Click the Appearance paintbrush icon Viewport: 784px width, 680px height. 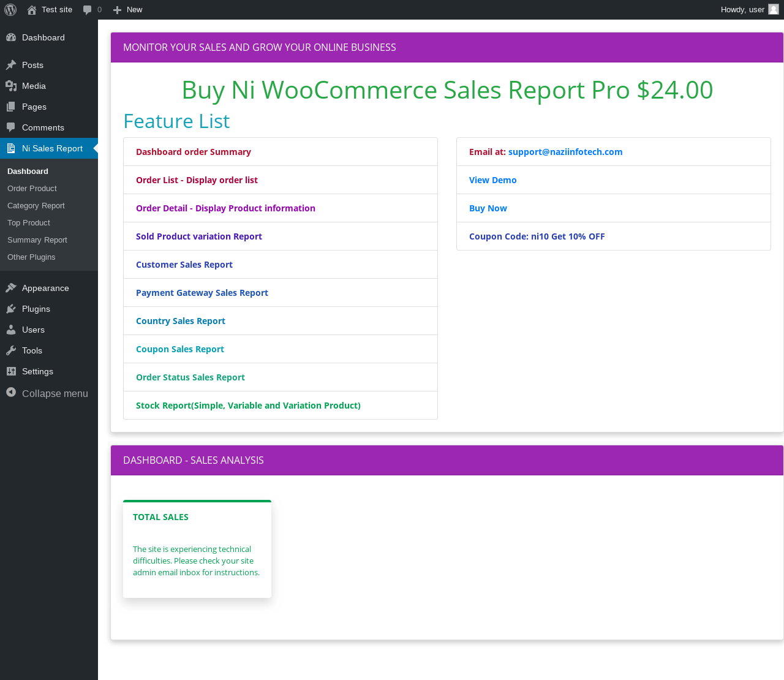11,288
